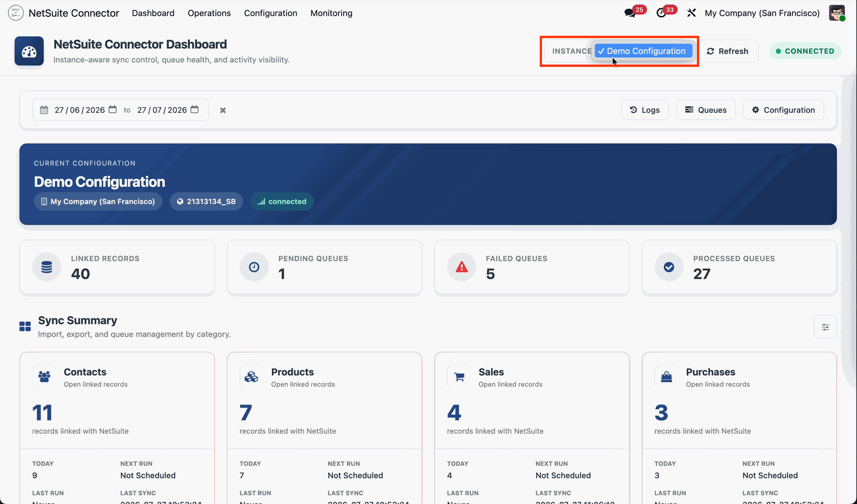Click the Sales count of 4
This screenshot has width=857, height=504.
[454, 413]
